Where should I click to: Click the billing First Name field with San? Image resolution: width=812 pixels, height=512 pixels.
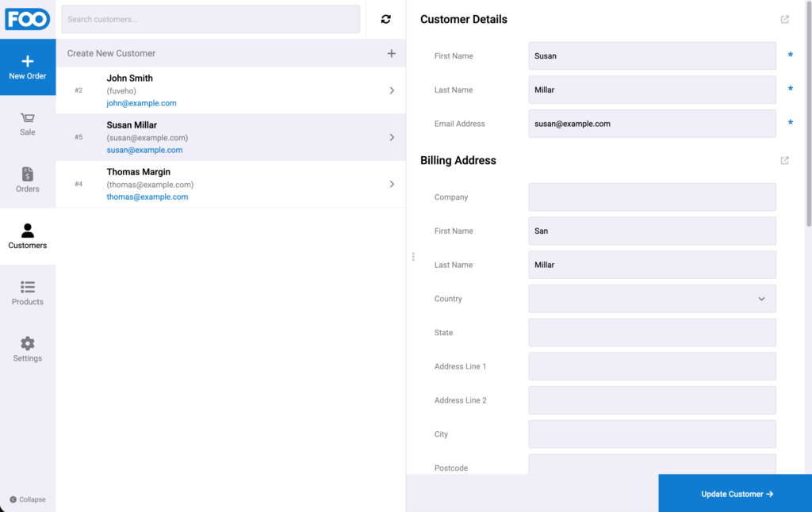652,231
